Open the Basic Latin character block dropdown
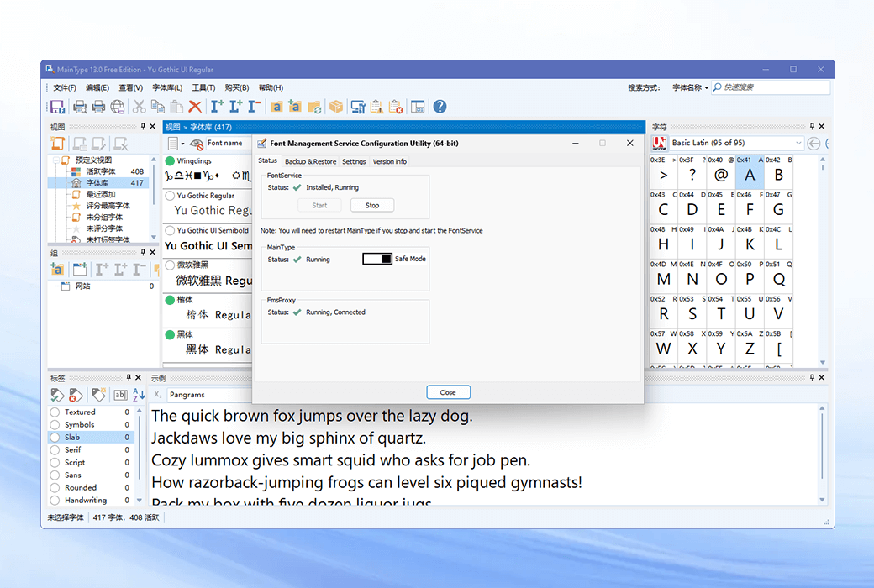 point(798,144)
